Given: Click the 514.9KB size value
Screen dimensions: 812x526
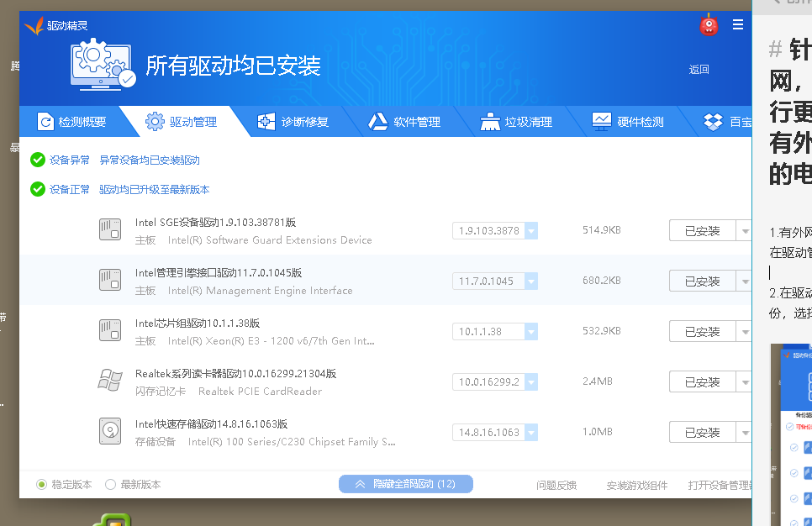Looking at the screenshot, I should click(x=601, y=230).
